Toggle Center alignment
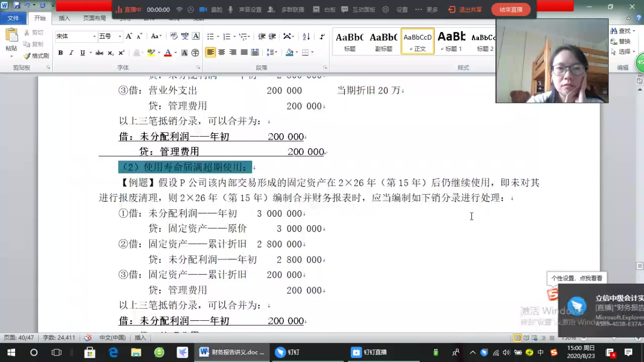The width and height of the screenshot is (644, 362). click(221, 52)
